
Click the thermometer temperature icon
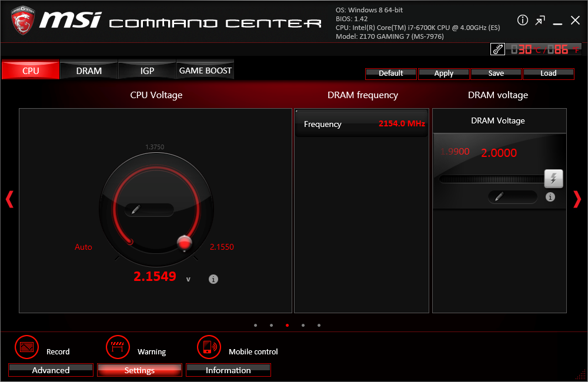coord(497,49)
